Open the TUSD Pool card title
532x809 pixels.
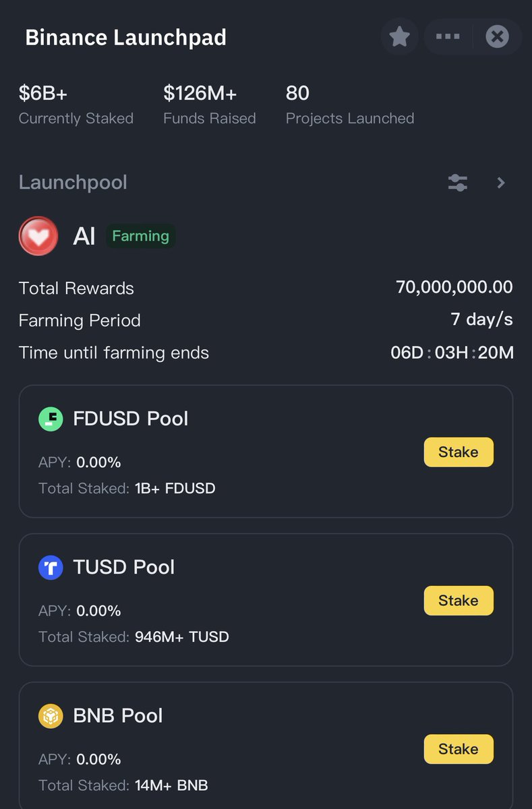coord(124,568)
